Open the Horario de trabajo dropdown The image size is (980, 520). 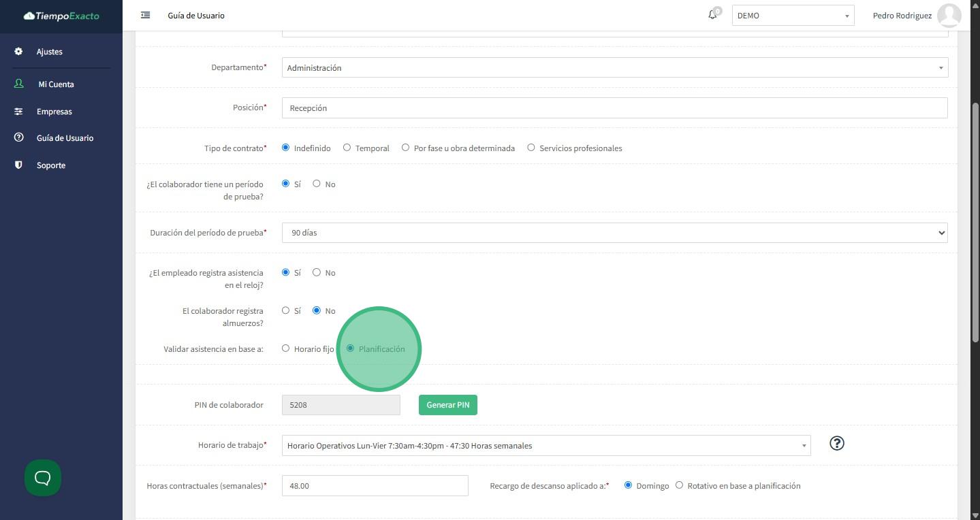tap(546, 446)
